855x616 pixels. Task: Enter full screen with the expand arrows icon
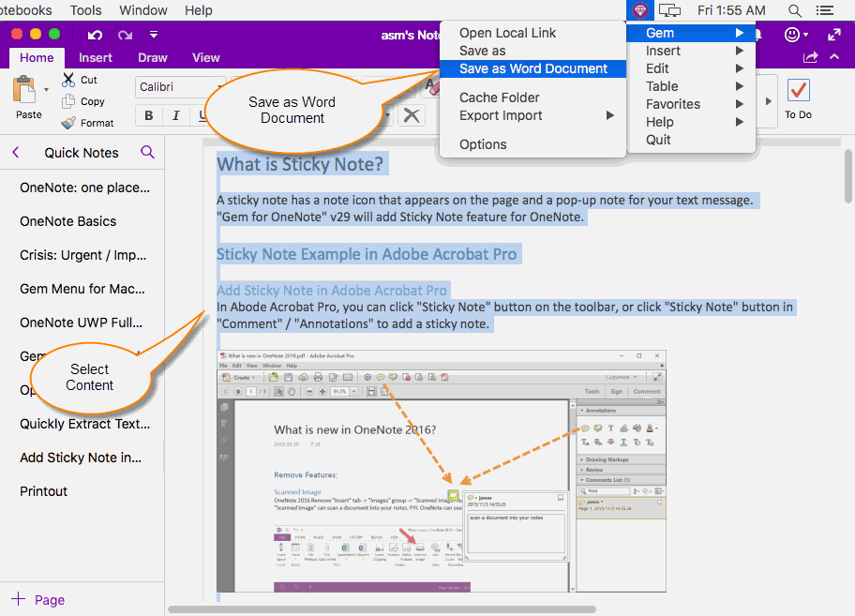834,35
